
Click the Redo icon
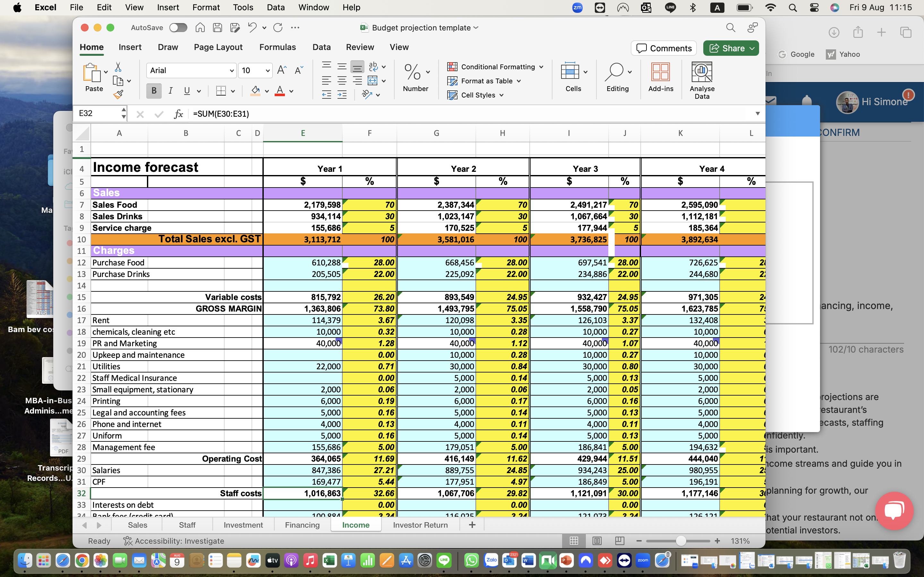(278, 27)
